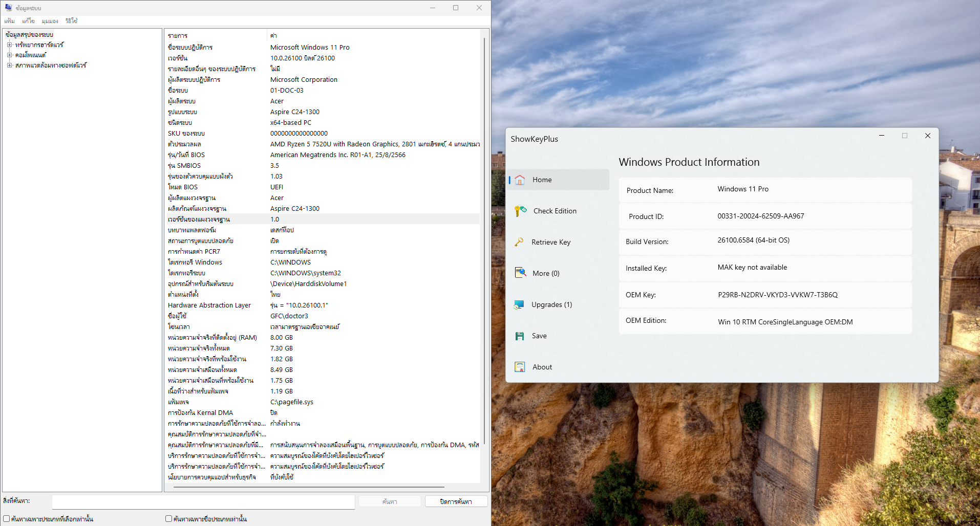The height and width of the screenshot is (526, 980).
Task: Expand the 'สภาพแวดล้อมทางซอฟต์แวร์' tree node
Action: tap(9, 65)
